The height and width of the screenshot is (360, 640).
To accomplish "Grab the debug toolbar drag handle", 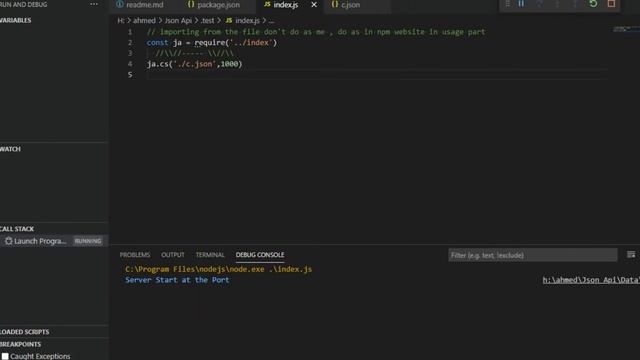I will click(x=507, y=4).
